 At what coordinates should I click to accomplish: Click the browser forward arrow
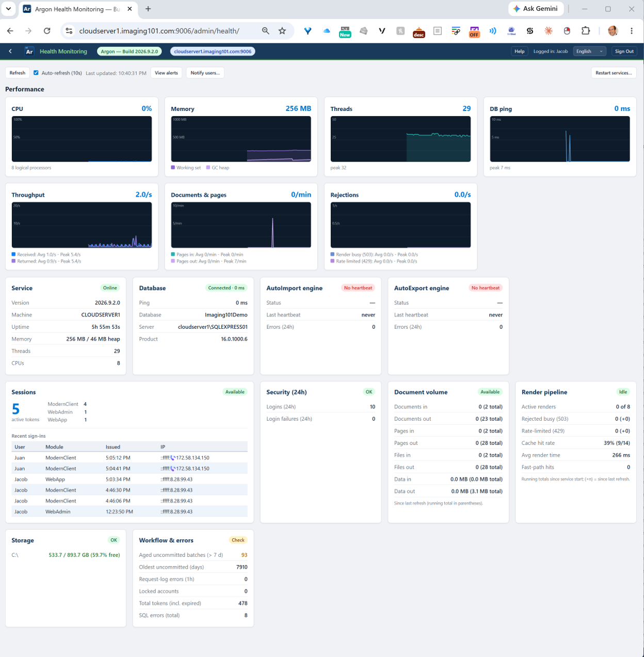pyautogui.click(x=28, y=31)
